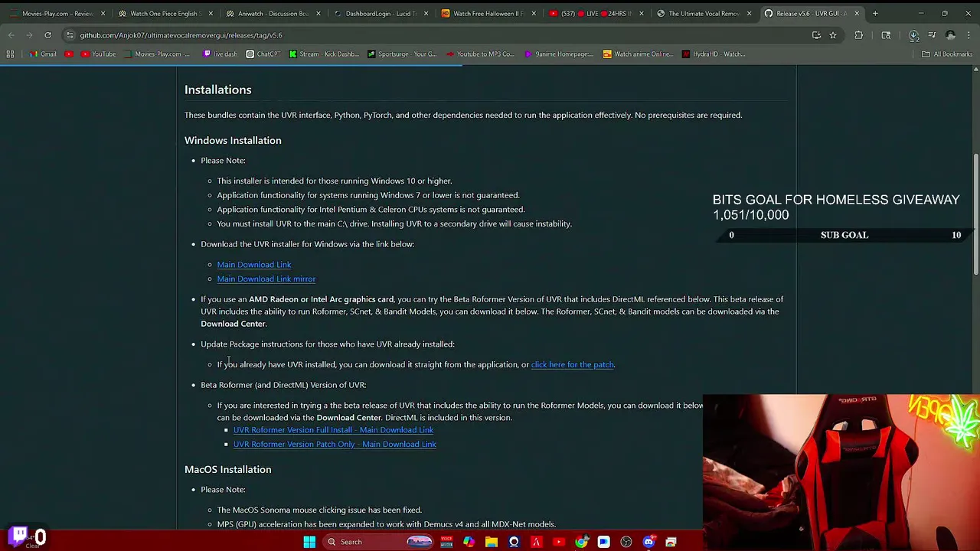Open OBS Studio from the taskbar

[626, 542]
